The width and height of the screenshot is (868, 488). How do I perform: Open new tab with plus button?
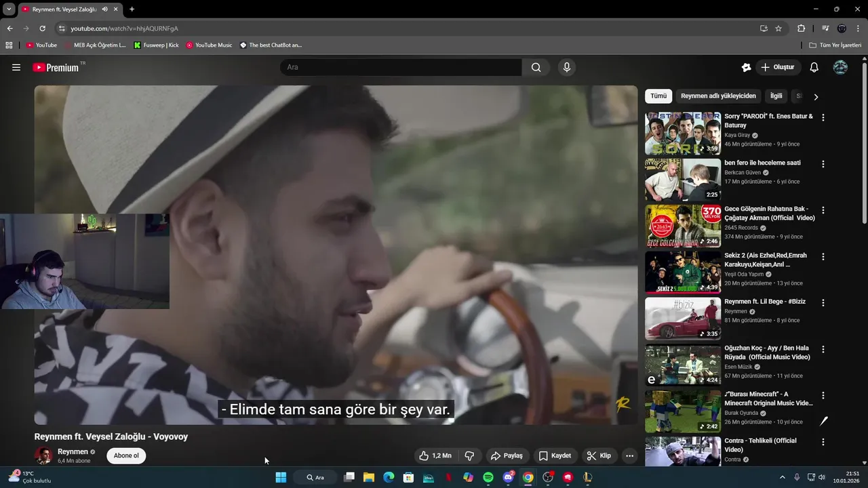pos(132,9)
